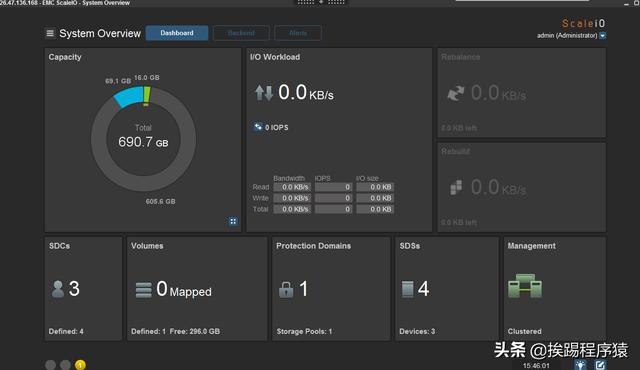The width and height of the screenshot is (640, 370).
Task: Click the edit pencil icon in bottom bar
Action: pos(600,365)
